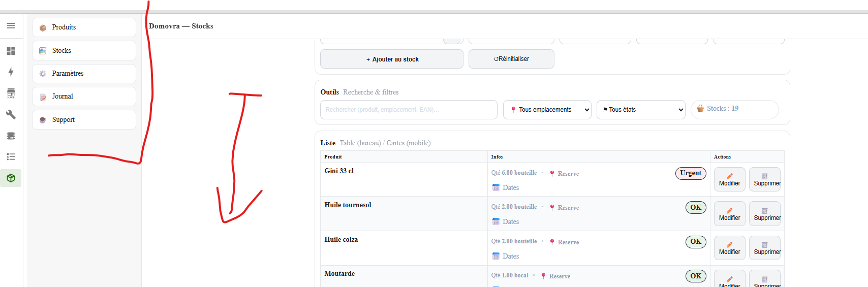
Task: Go to Stocks menu item
Action: click(84, 51)
